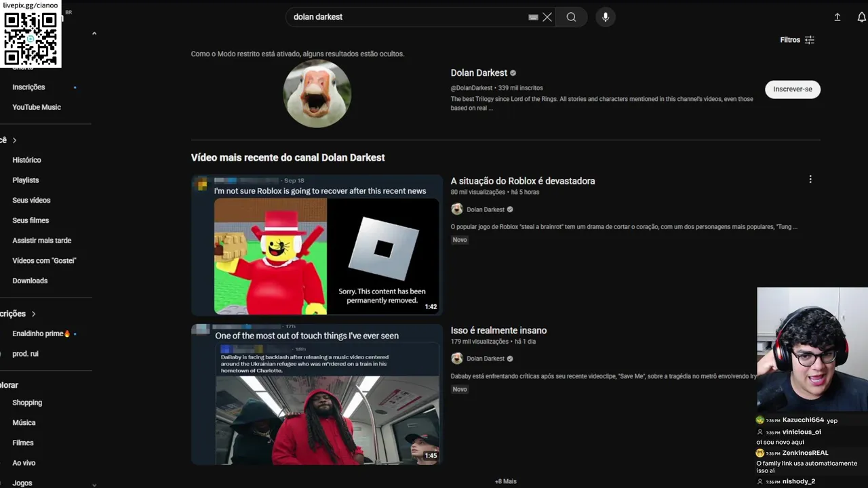Open the Dolan Darkest channel title
This screenshot has width=868, height=488.
click(479, 73)
